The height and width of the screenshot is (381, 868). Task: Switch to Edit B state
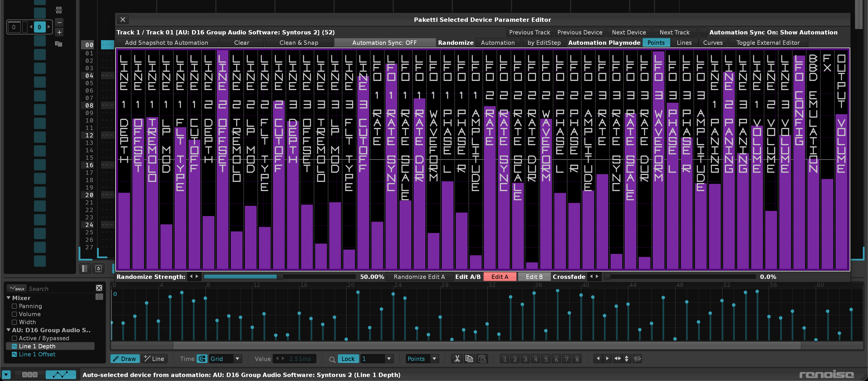tap(534, 277)
